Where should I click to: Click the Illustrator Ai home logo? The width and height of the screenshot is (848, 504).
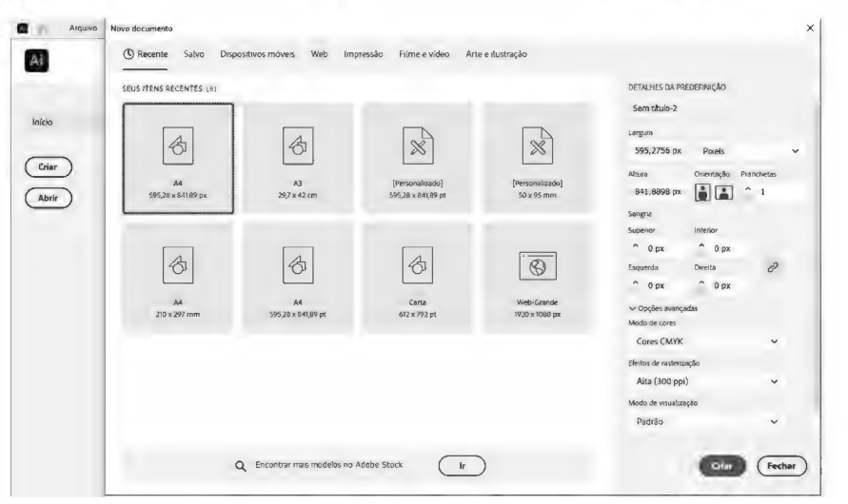coord(36,61)
